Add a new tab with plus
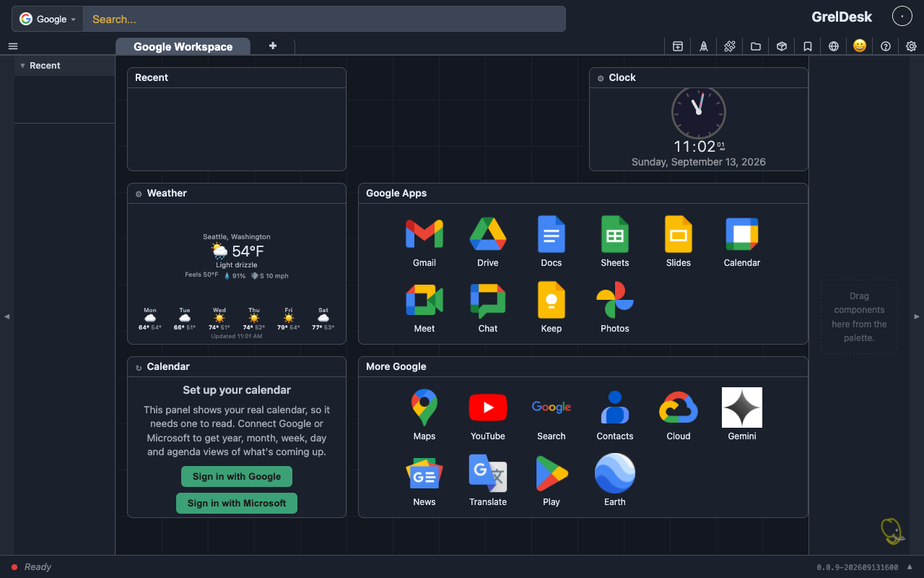 [273, 46]
